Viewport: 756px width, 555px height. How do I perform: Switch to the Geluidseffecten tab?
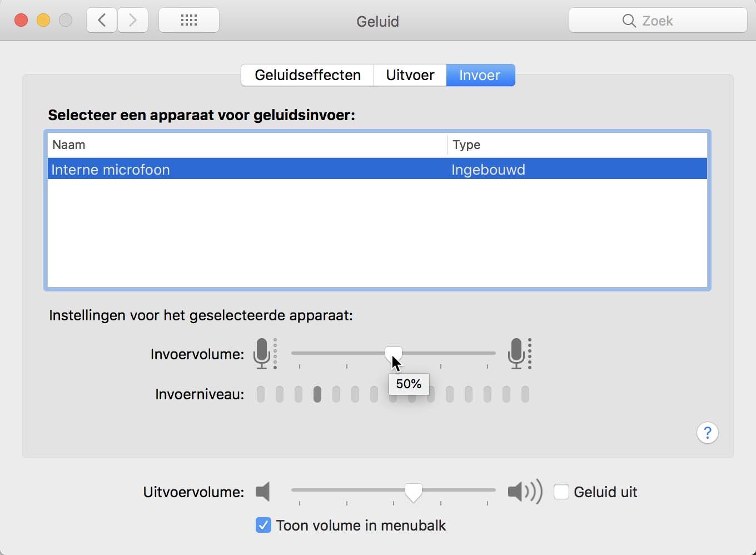307,75
